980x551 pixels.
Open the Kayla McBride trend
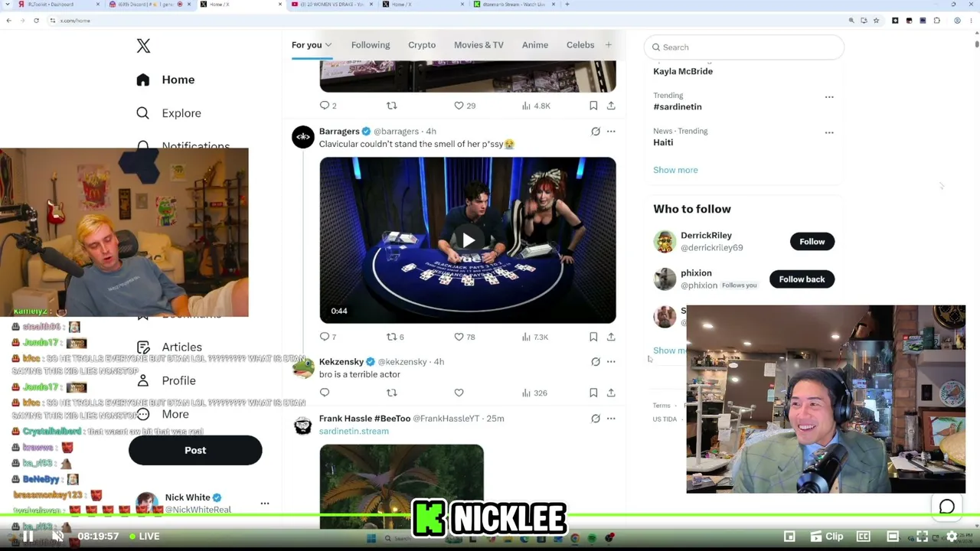pos(683,71)
